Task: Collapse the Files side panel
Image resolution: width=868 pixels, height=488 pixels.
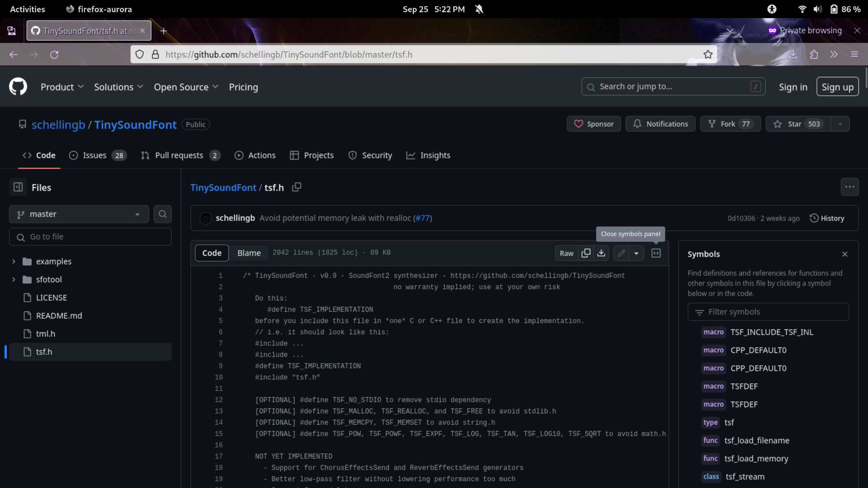Action: [x=18, y=187]
